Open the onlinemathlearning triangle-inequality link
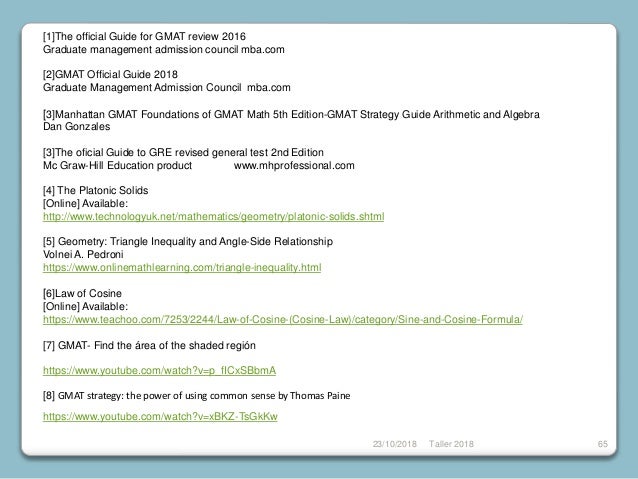The height and width of the screenshot is (479, 638). [x=182, y=268]
